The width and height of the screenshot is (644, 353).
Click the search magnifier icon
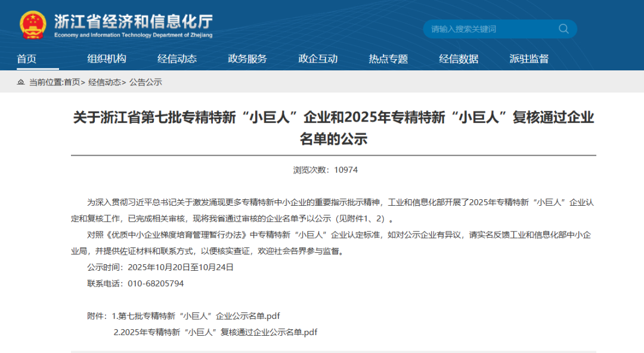click(563, 29)
